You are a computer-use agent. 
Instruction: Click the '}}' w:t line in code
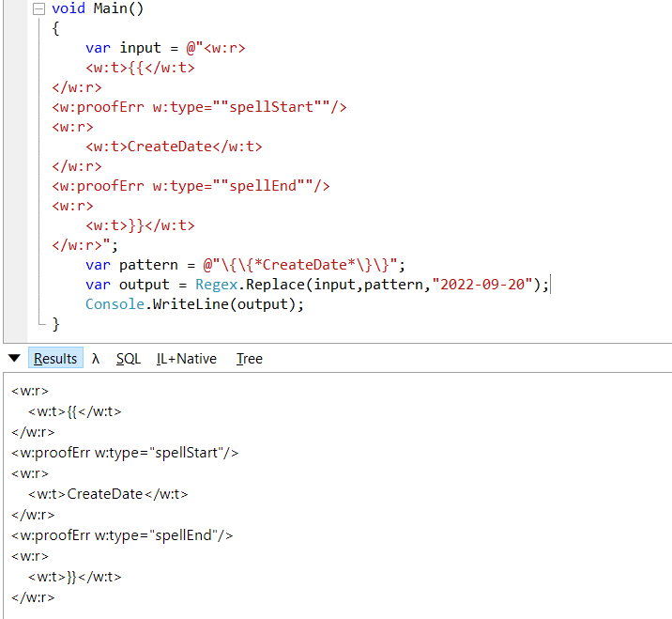140,225
